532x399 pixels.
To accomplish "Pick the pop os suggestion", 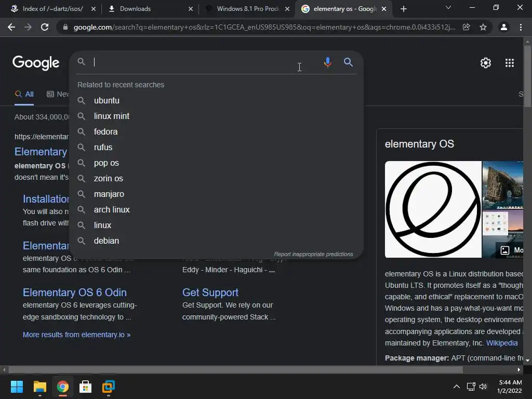I will (x=217, y=163).
